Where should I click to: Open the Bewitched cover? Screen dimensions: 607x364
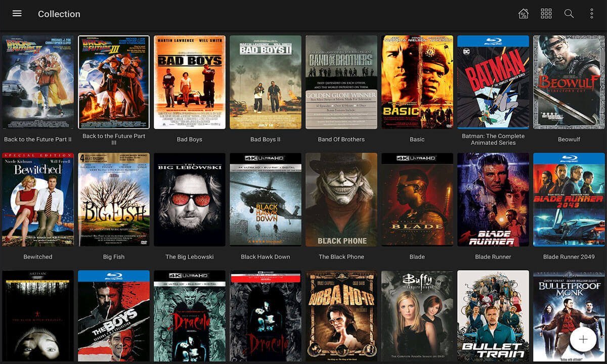tap(38, 199)
